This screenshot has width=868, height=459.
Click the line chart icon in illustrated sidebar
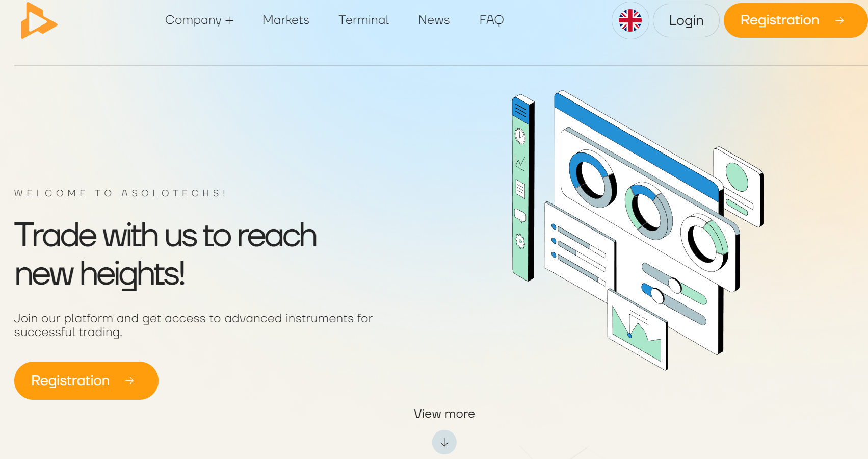pyautogui.click(x=520, y=162)
